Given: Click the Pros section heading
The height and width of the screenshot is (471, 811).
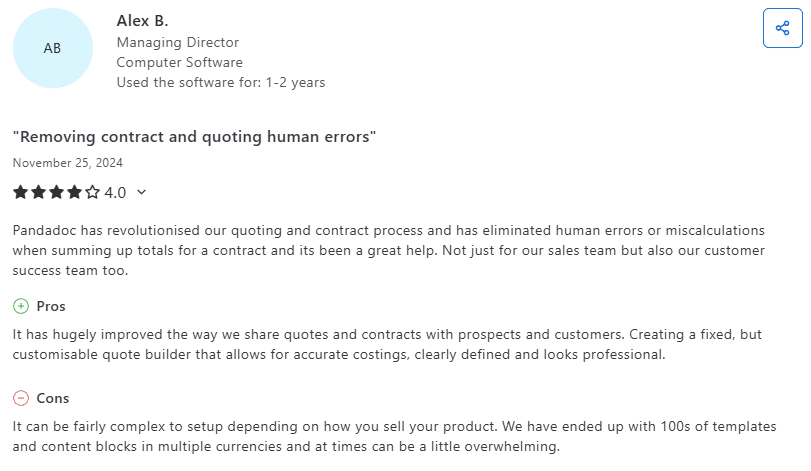Looking at the screenshot, I should tap(51, 306).
